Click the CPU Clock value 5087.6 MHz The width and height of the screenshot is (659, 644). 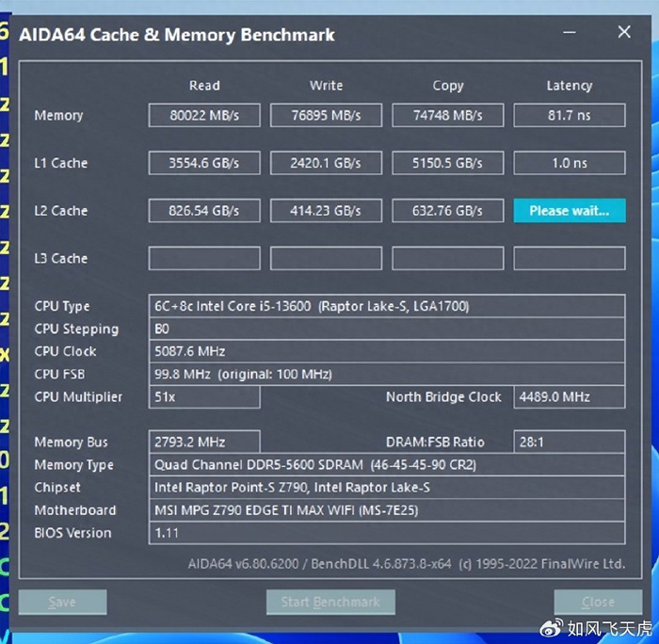click(387, 351)
